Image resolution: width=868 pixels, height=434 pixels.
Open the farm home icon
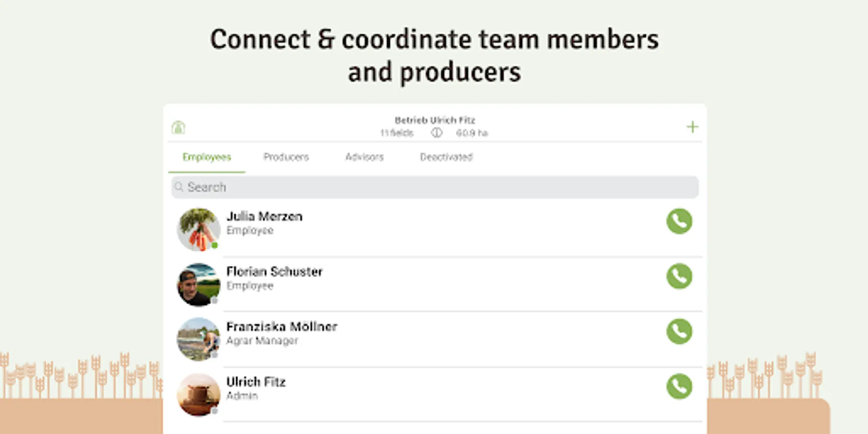pos(178,127)
